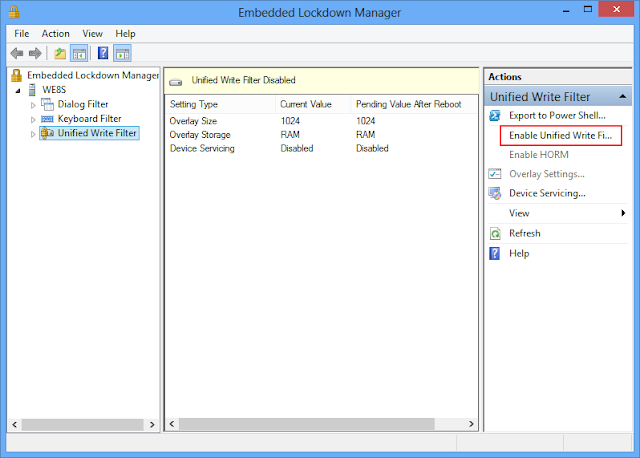640x458 pixels.
Task: Click the PowerShell export icon
Action: pos(495,116)
